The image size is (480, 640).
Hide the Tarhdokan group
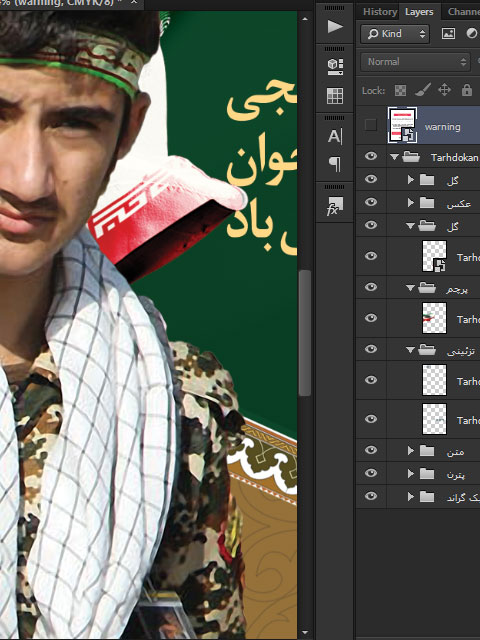(x=371, y=156)
